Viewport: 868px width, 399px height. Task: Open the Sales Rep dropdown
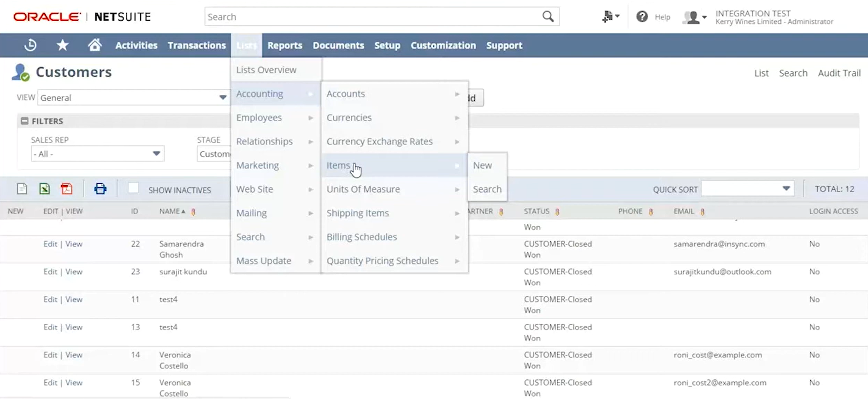pyautogui.click(x=97, y=154)
